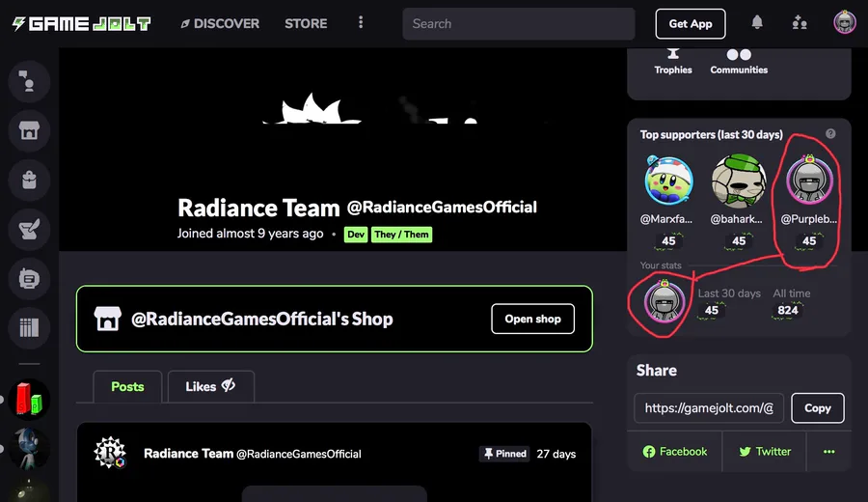Copy the profile share link
Image resolution: width=868 pixels, height=502 pixels.
[x=818, y=407]
